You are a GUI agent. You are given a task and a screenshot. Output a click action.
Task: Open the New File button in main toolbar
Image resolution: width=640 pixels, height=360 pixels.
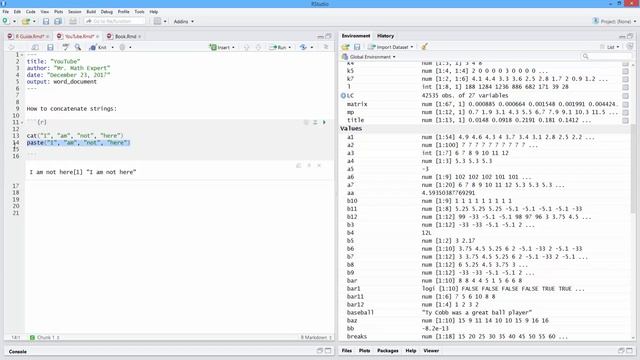click(x=6, y=21)
